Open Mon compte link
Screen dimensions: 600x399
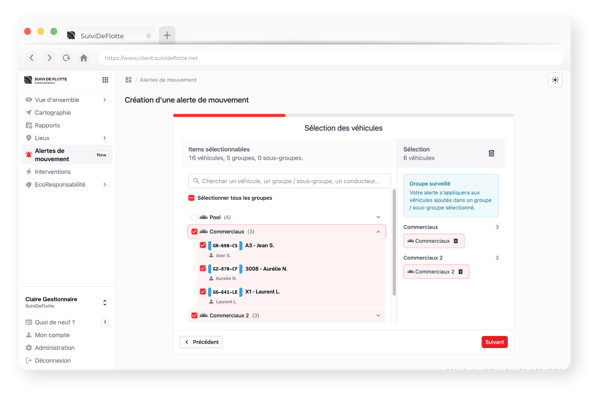pos(52,335)
